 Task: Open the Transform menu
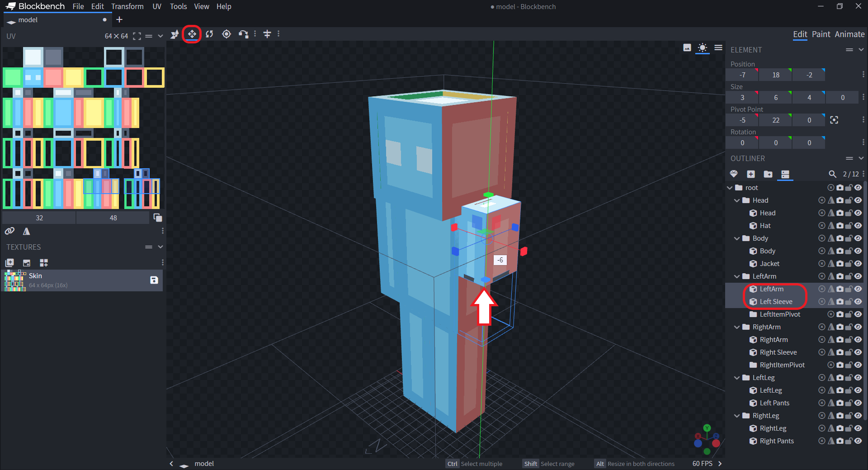click(127, 6)
